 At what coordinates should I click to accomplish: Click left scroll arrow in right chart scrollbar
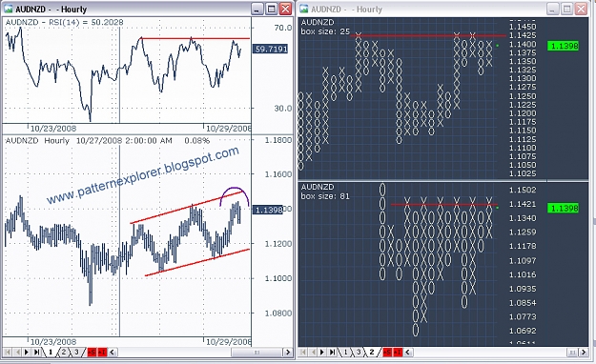coord(408,353)
